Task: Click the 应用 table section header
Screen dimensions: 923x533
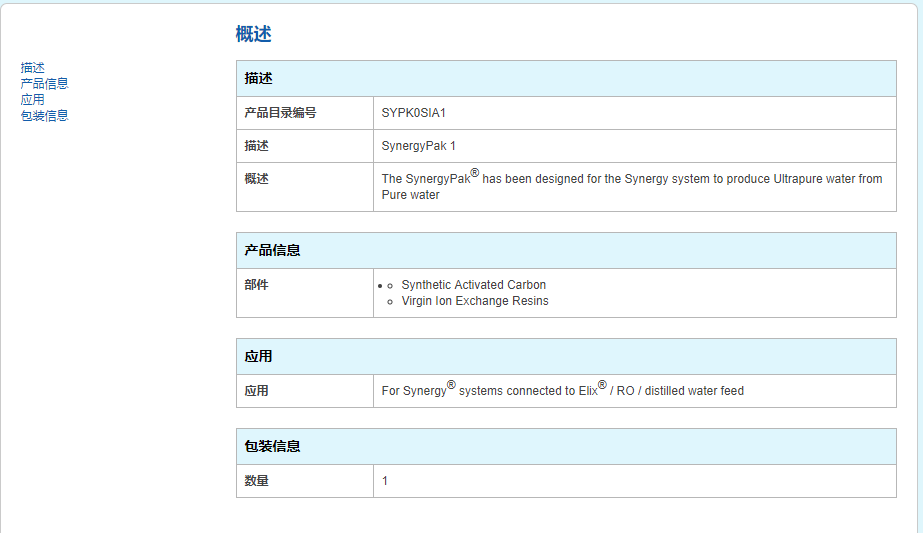Action: coord(259,356)
